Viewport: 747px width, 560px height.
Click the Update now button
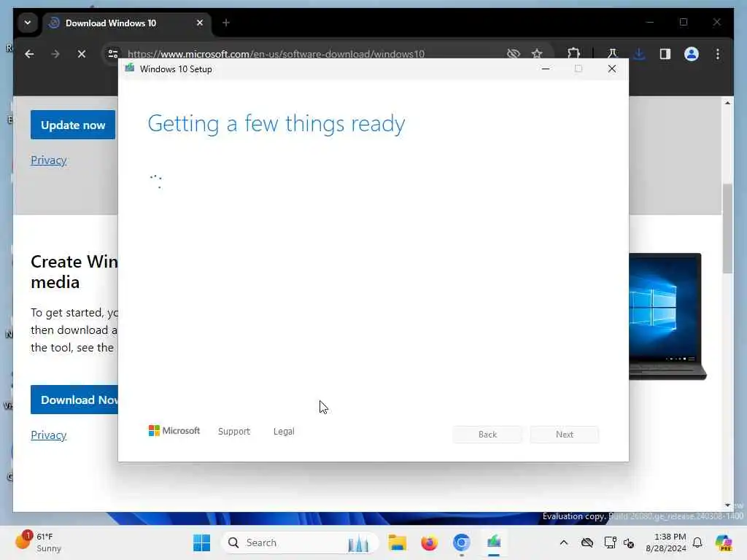(73, 125)
